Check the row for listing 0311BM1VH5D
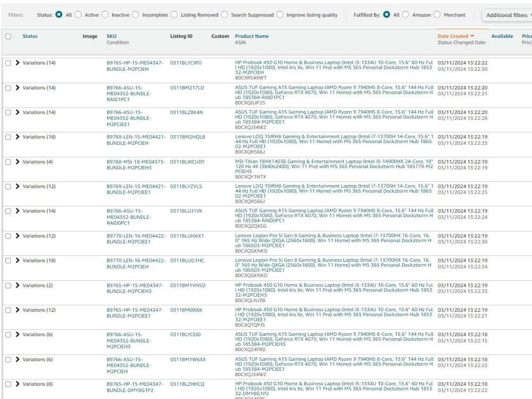This screenshot has height=399, width=532. (8, 285)
